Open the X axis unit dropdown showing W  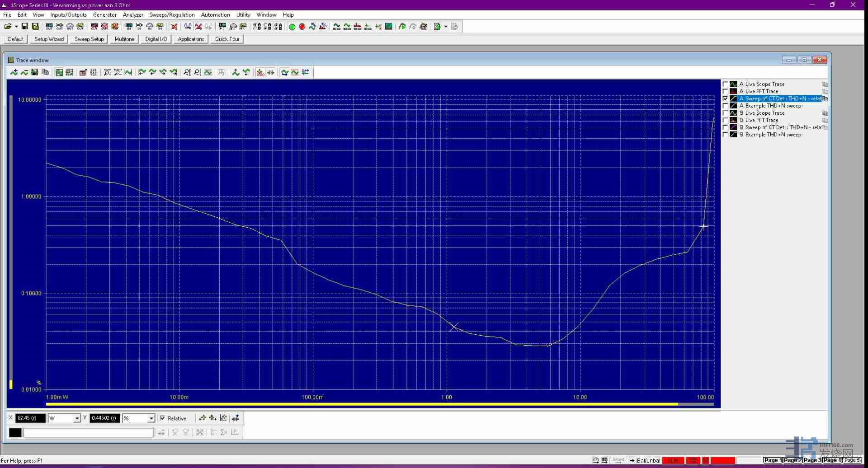coord(77,418)
